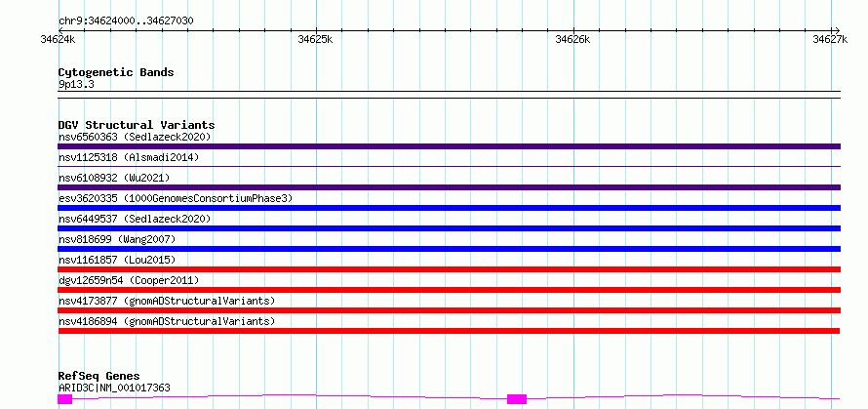Click the 34624k ruler position
This screenshot has height=409, width=868.
[59, 39]
